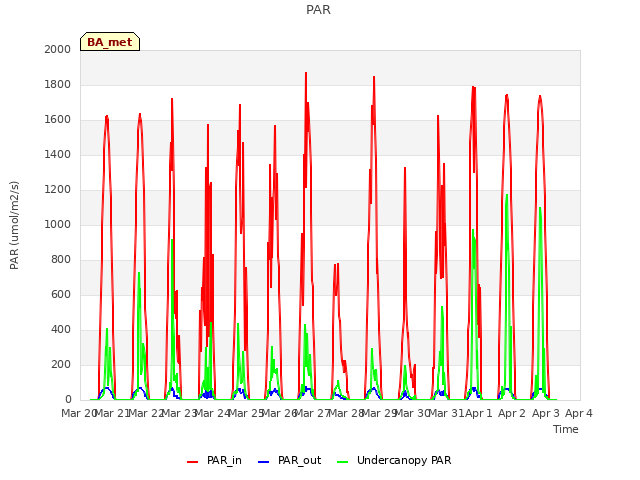
Task: Click the 0 y-axis tick label
Action: (68, 399)
